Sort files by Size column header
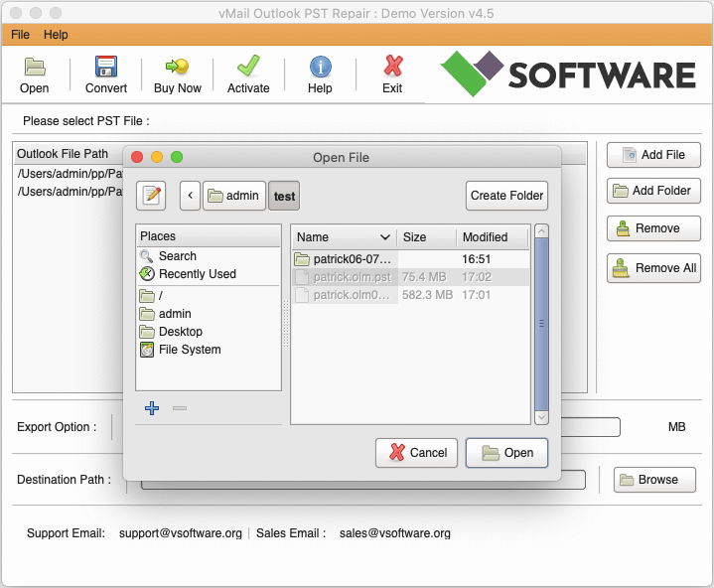This screenshot has height=588, width=714. tap(427, 236)
